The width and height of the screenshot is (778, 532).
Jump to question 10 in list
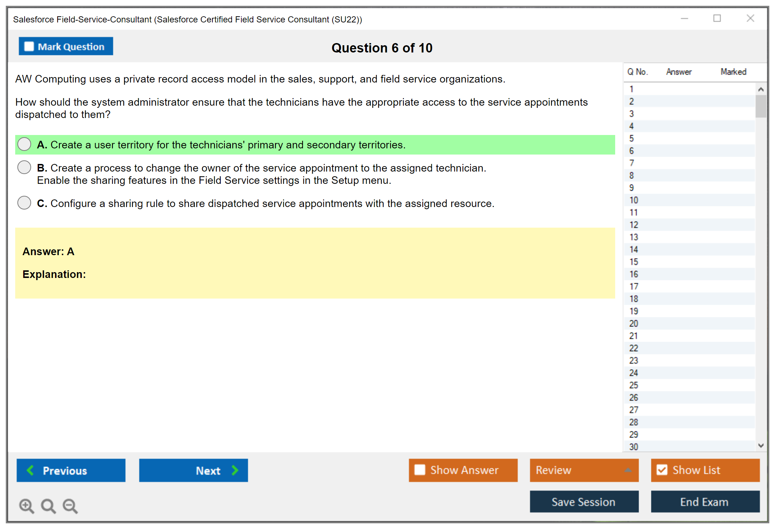634,200
